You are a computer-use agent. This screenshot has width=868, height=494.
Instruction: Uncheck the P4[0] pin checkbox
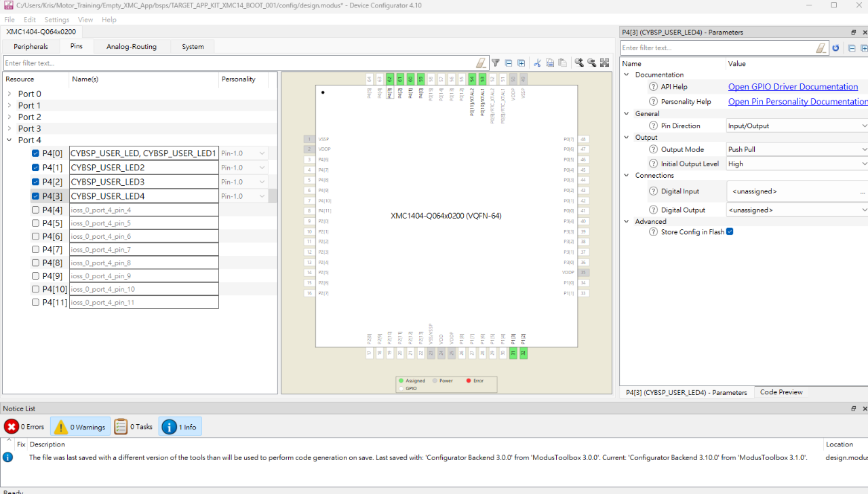click(x=35, y=153)
